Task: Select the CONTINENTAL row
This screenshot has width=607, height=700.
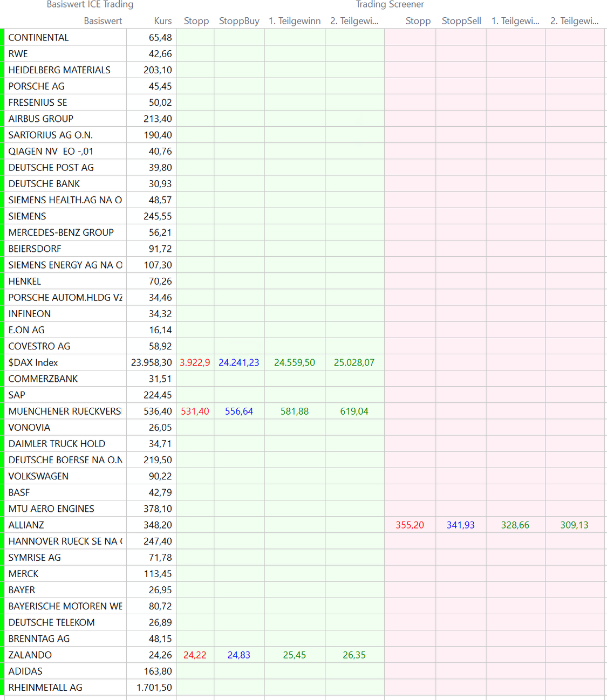Action: coord(39,38)
